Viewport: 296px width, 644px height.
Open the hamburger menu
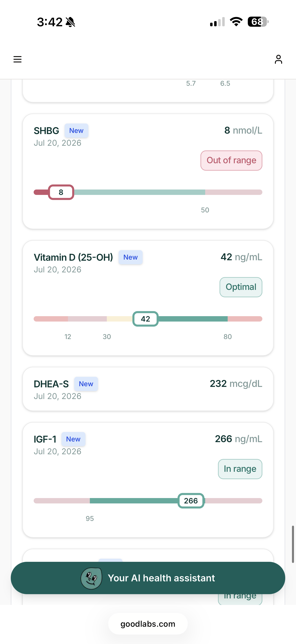coord(17,60)
